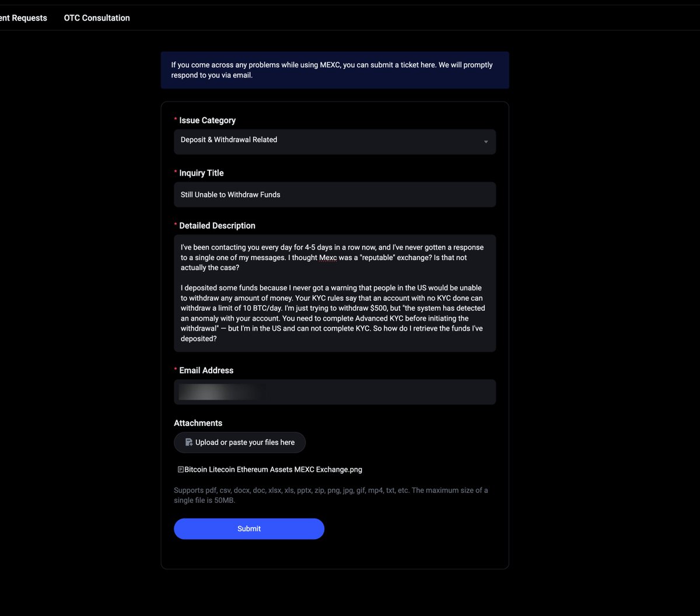Click the misspelled word Mexc in description
The height and width of the screenshot is (616, 700).
(328, 258)
